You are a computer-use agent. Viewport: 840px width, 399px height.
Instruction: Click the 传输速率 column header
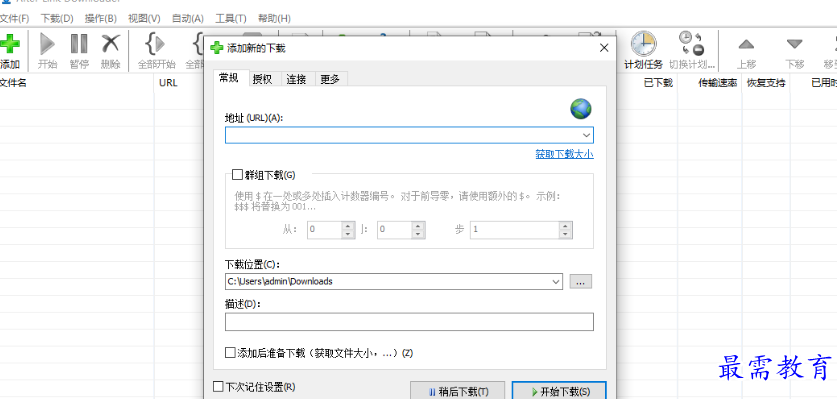point(718,83)
